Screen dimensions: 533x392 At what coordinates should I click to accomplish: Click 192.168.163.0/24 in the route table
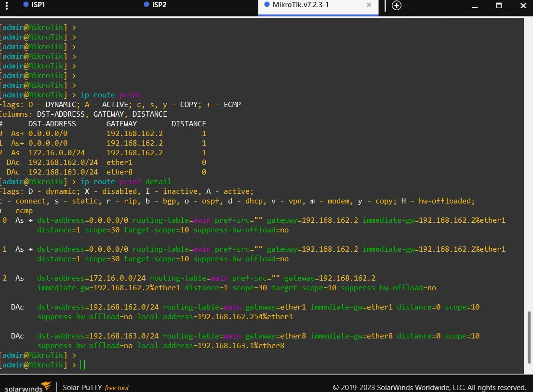click(x=63, y=172)
